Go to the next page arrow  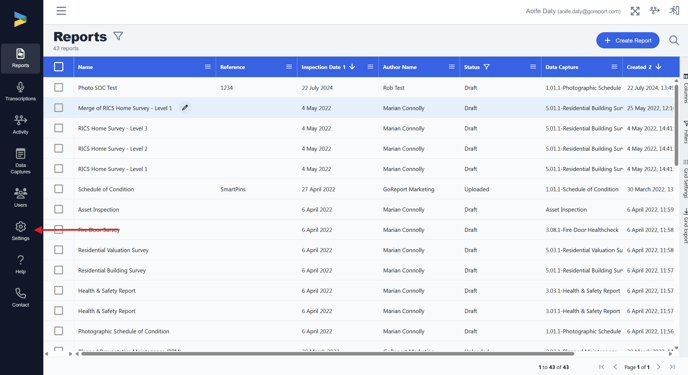pos(658,367)
